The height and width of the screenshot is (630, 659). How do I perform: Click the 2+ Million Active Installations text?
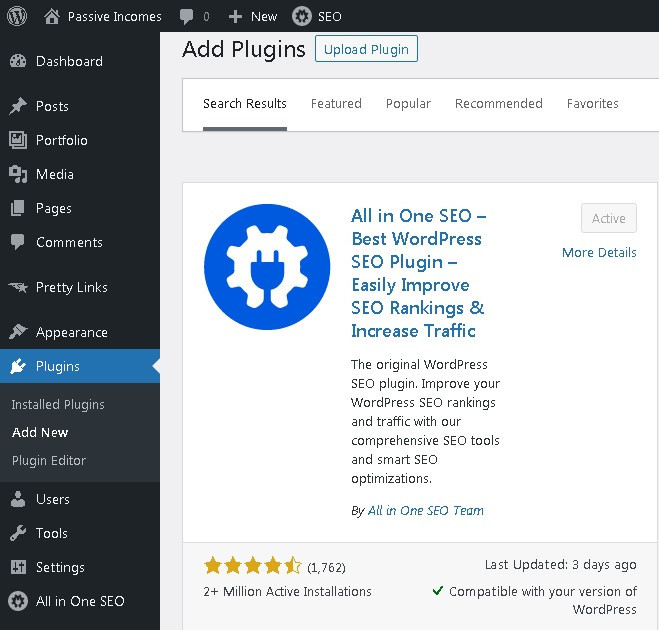click(x=287, y=592)
